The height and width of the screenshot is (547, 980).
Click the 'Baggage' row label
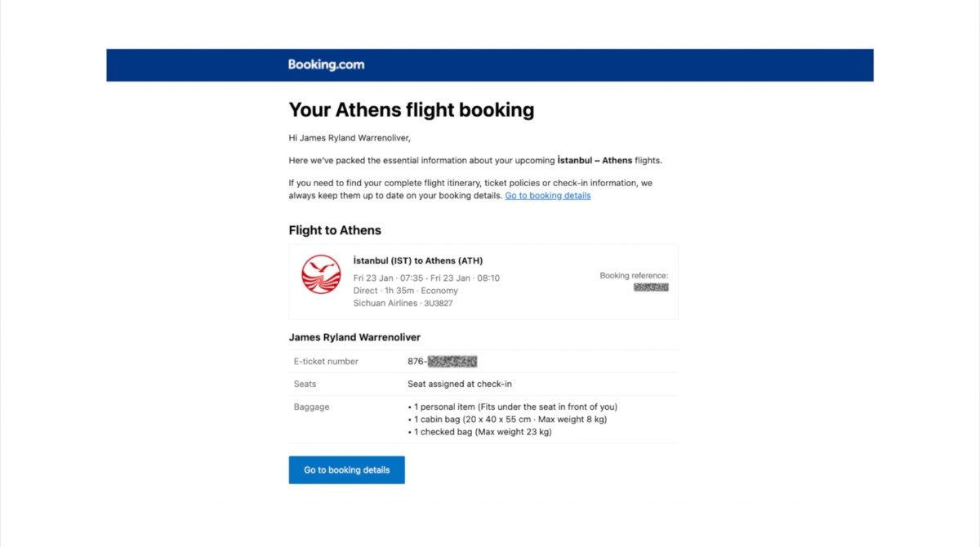pyautogui.click(x=311, y=407)
